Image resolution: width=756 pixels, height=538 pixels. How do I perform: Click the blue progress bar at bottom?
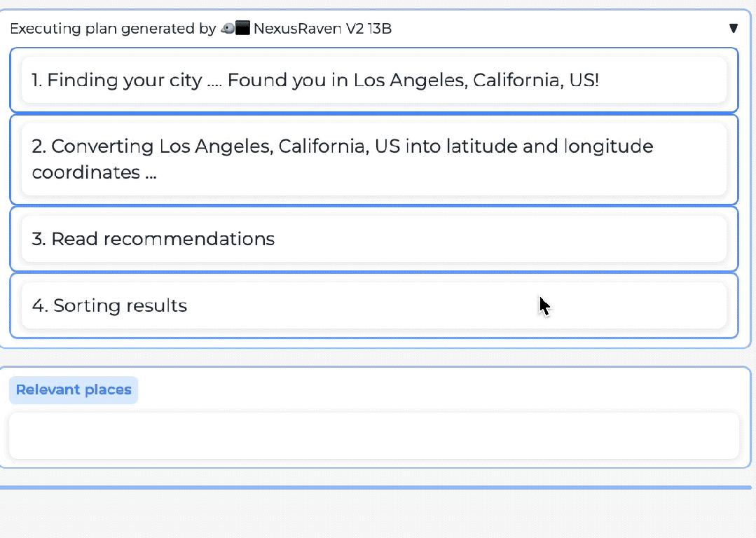point(376,488)
